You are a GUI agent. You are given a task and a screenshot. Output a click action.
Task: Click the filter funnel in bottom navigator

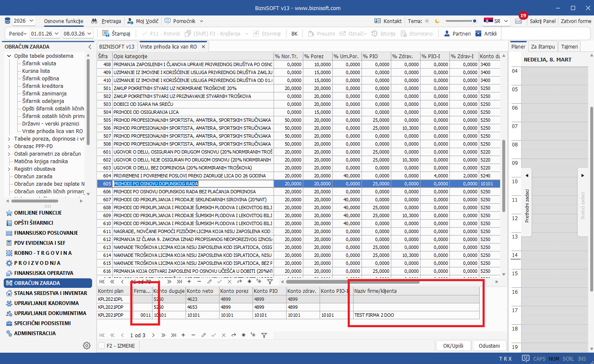[264, 335]
